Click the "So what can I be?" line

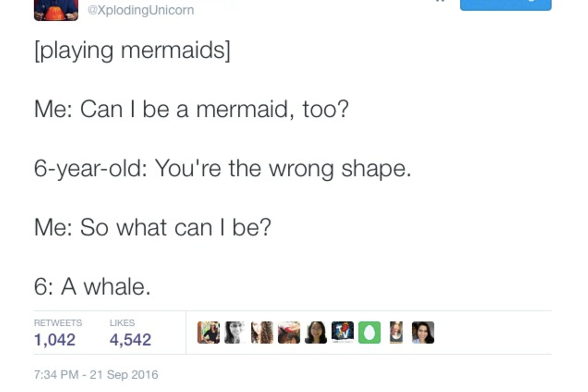152,227
